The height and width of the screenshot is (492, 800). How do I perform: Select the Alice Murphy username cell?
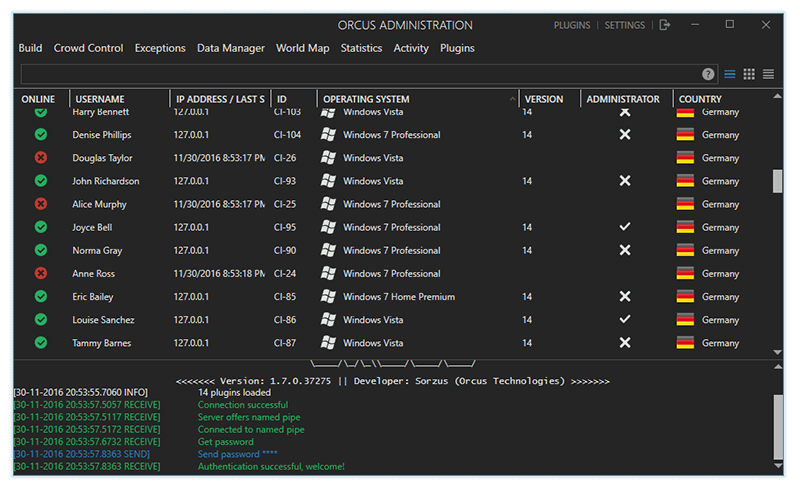click(99, 204)
